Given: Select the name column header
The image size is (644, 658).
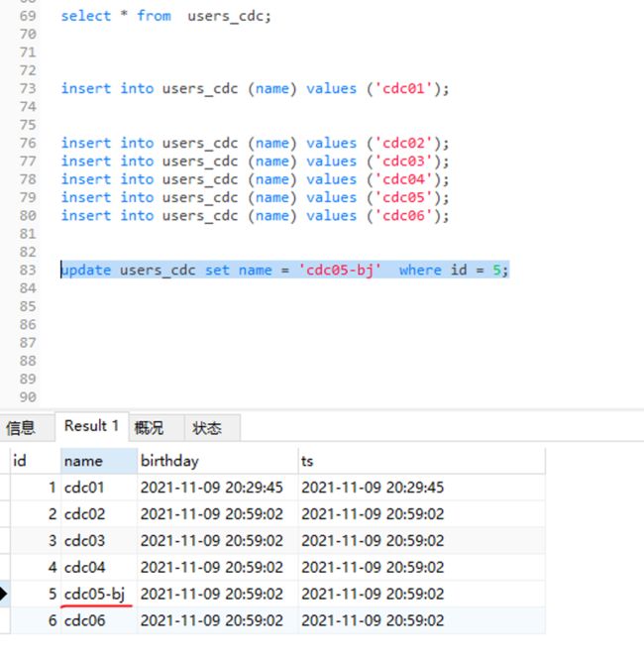Looking at the screenshot, I should [99, 461].
